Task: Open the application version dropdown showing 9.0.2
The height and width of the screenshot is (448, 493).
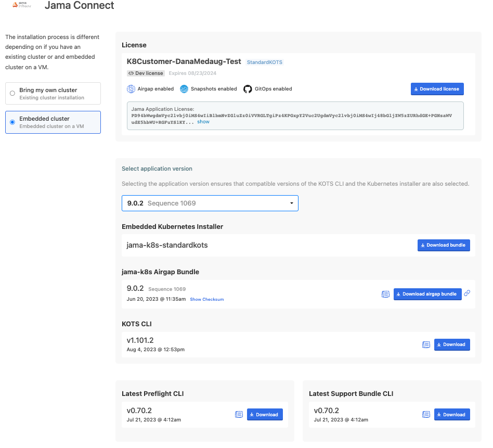Action: pyautogui.click(x=210, y=203)
